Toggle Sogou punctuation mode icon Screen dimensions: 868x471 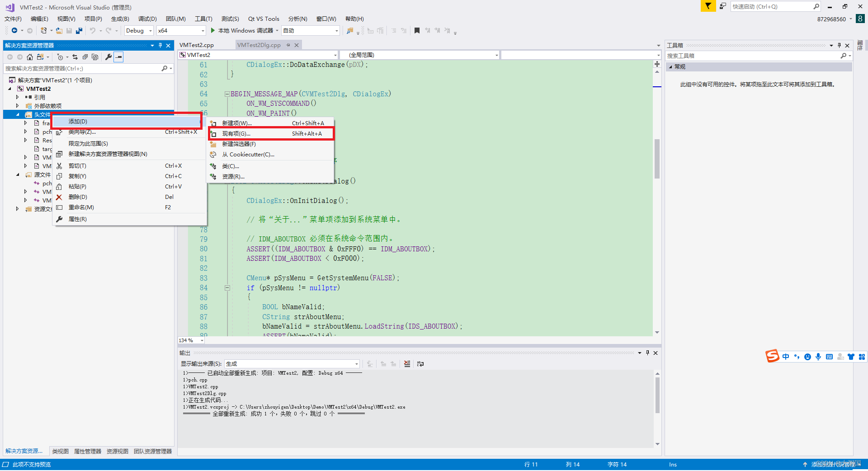coord(797,357)
